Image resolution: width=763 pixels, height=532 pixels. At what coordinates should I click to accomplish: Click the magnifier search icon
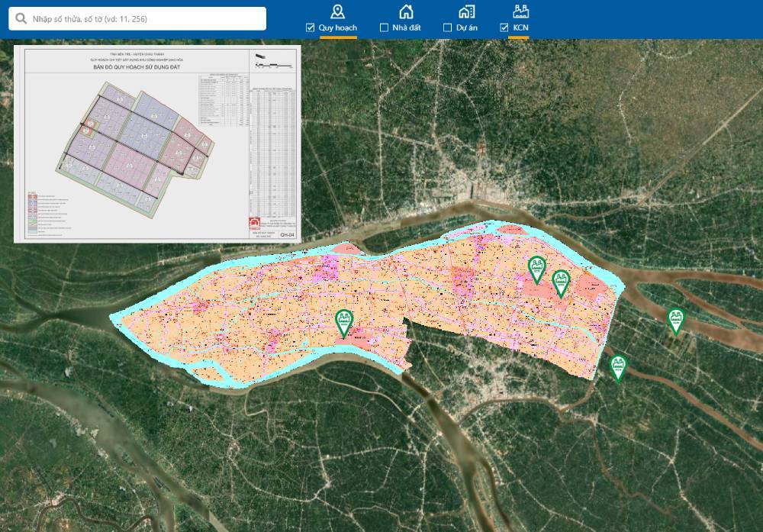(21, 18)
